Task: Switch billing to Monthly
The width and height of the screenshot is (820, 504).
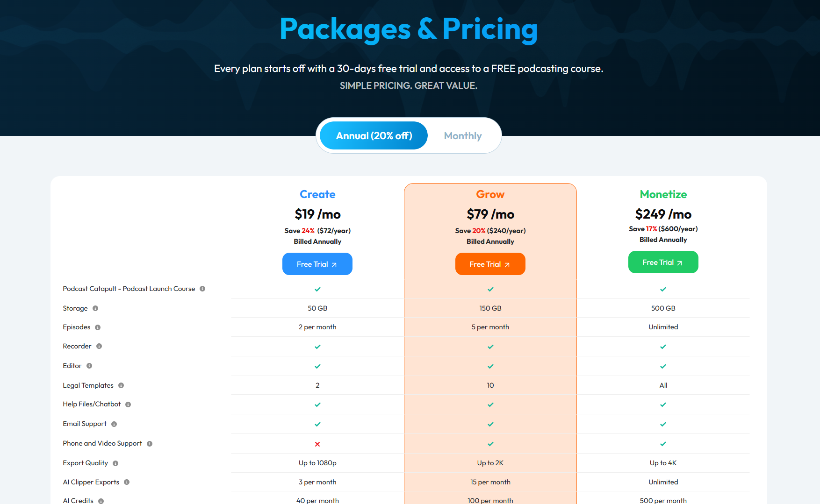Action: point(462,136)
